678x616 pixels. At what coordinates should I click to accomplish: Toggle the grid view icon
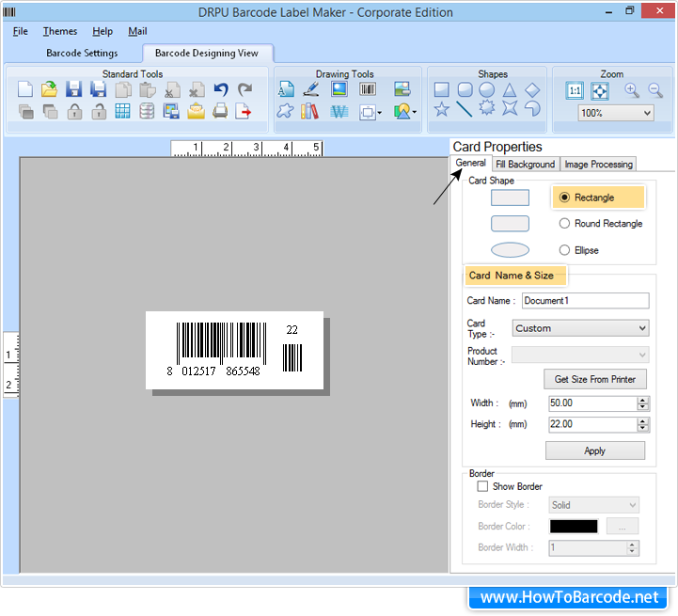click(x=123, y=112)
